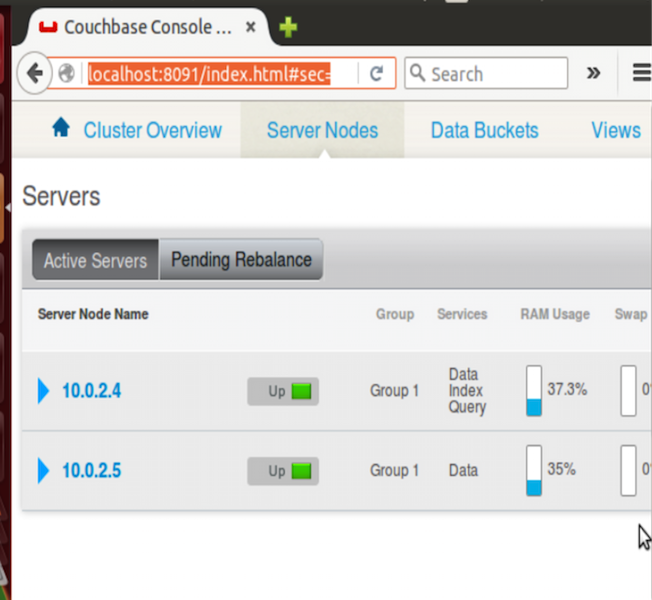The height and width of the screenshot is (600, 652).
Task: Open the Cluster Overview tab
Action: tap(153, 130)
